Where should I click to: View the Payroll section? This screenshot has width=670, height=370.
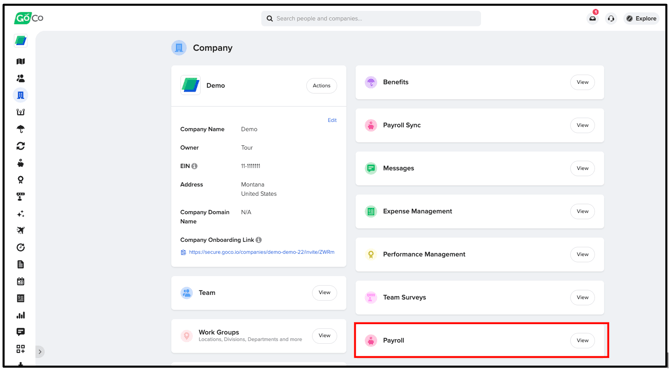[x=582, y=341]
